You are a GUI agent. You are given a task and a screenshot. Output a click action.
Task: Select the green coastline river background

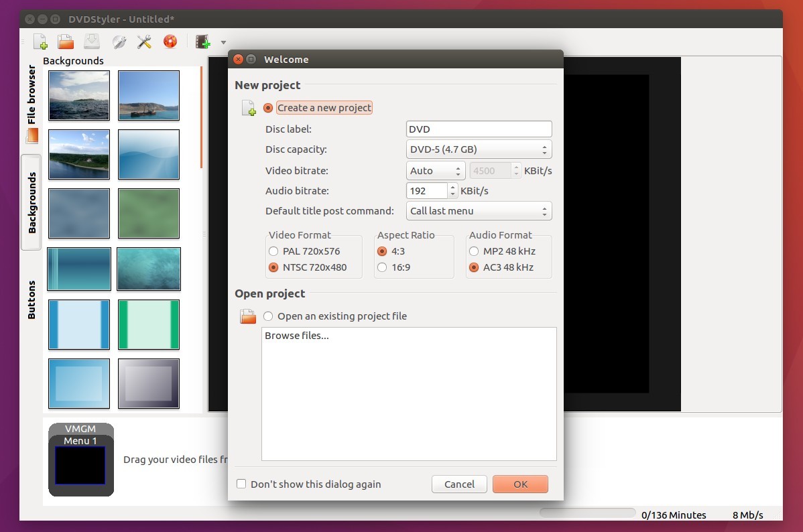(79, 154)
